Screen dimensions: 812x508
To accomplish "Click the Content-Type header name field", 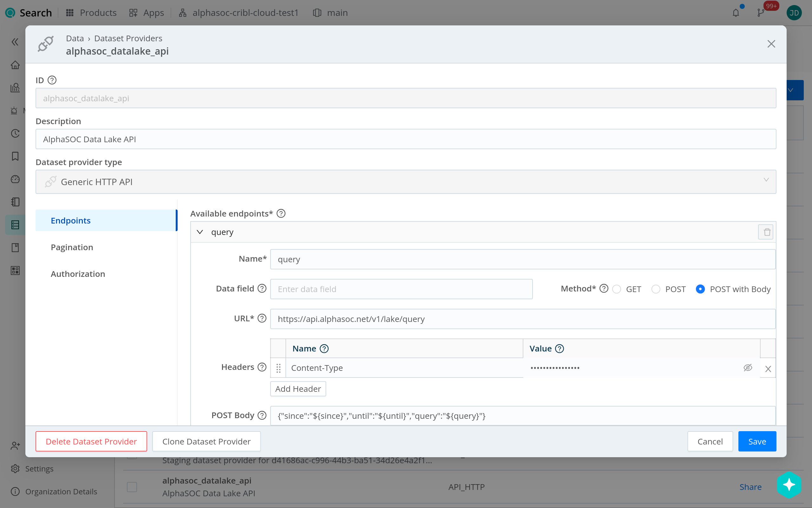I will (x=404, y=368).
